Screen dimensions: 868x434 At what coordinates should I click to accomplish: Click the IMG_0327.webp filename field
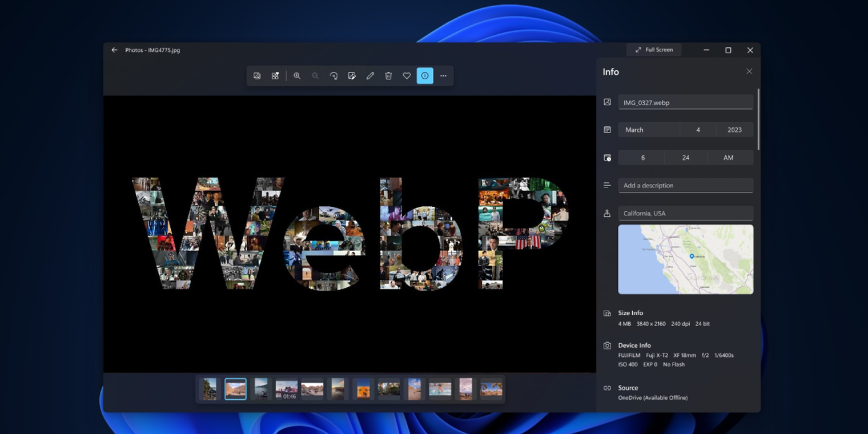click(685, 102)
